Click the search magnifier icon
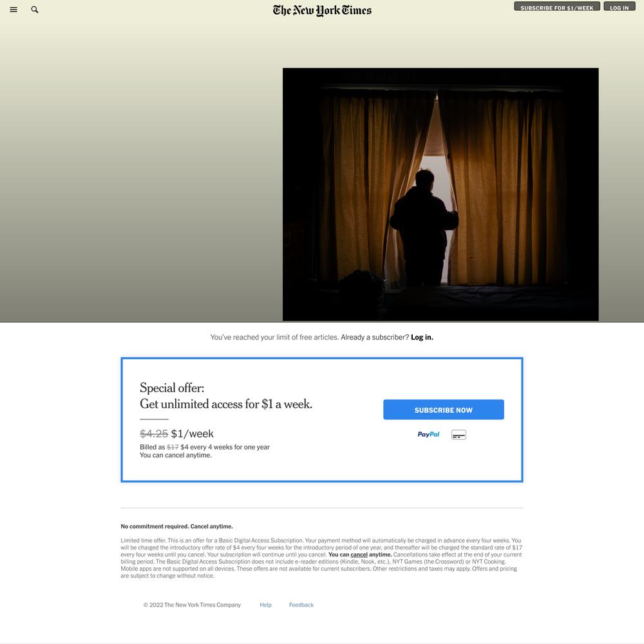Viewport: 644px width, 644px height. pyautogui.click(x=35, y=10)
